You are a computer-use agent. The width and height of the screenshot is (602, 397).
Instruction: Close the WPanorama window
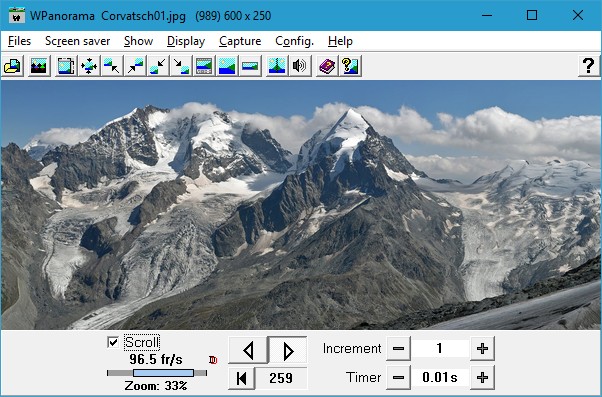point(578,15)
